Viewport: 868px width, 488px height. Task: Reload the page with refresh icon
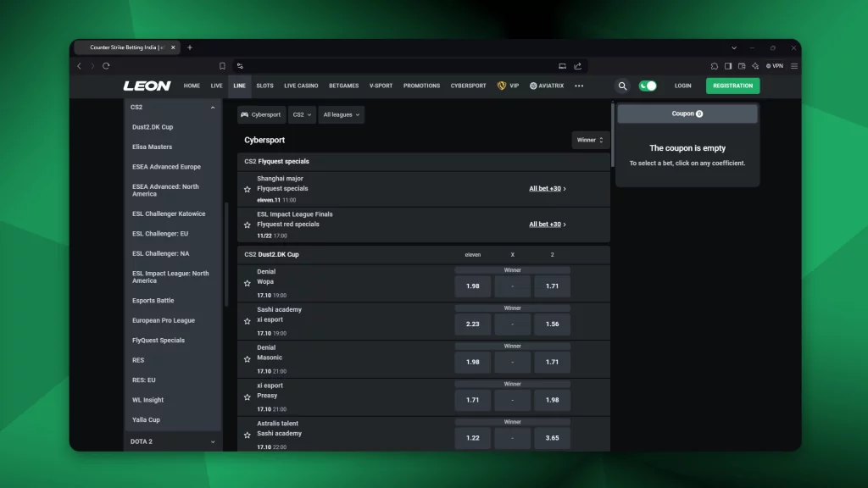pyautogui.click(x=106, y=66)
